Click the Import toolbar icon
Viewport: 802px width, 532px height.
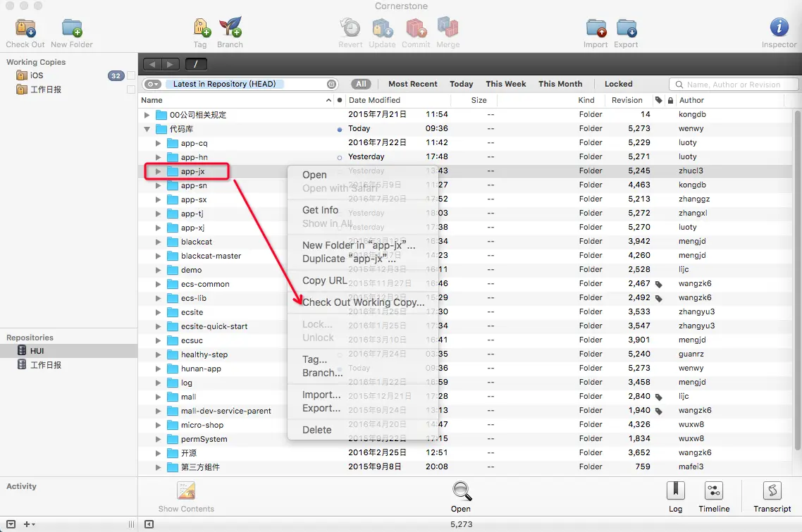[596, 28]
